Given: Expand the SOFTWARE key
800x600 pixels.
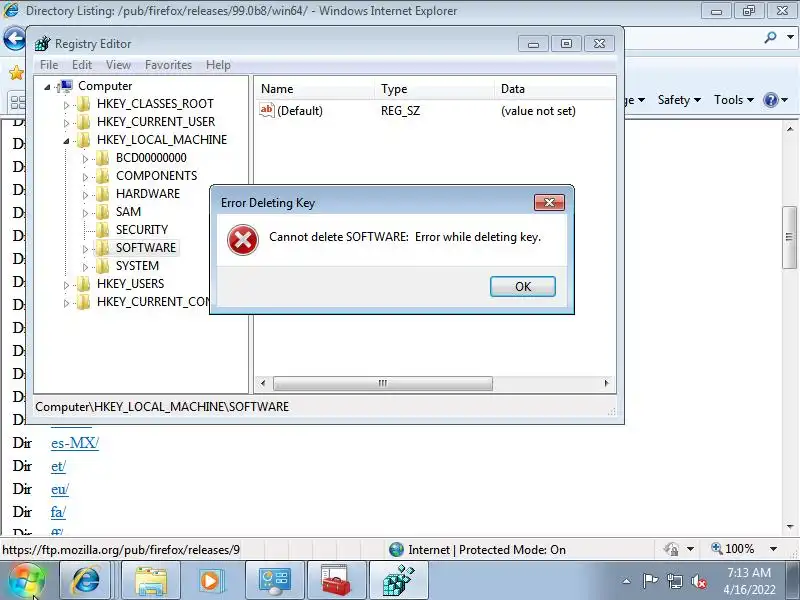Looking at the screenshot, I should click(85, 249).
